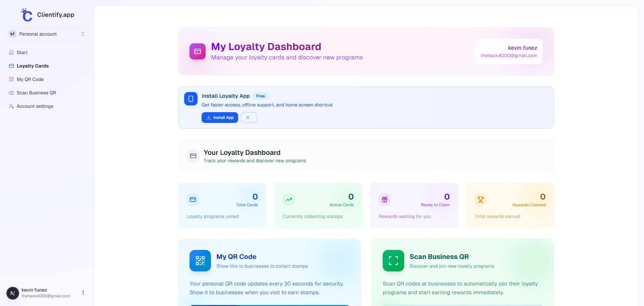Open My QR Code sidebar item
The height and width of the screenshot is (306, 644).
(x=30, y=79)
